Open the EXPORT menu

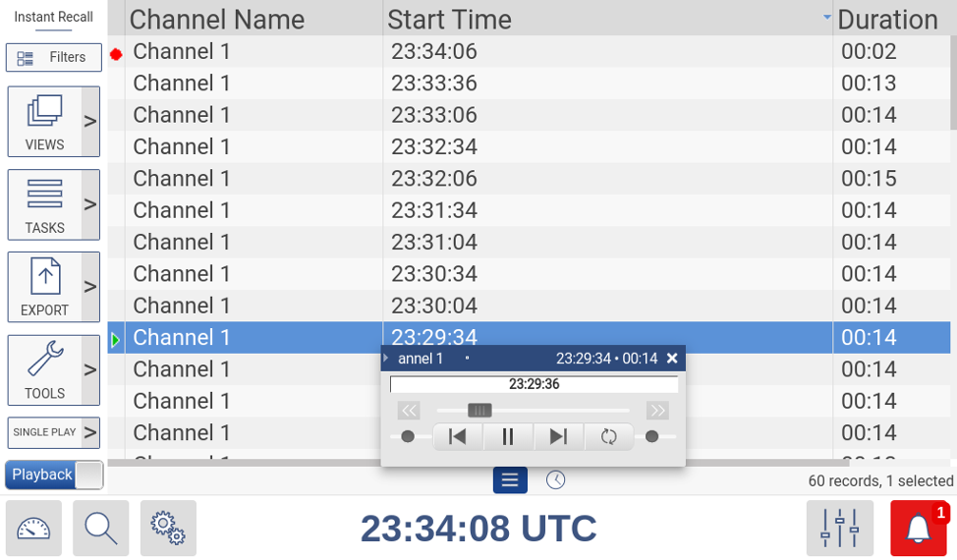point(44,287)
